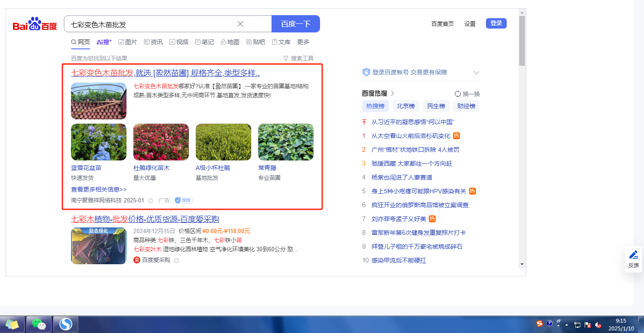Click the 登录 login button
This screenshot has width=644, height=333.
point(496,23)
